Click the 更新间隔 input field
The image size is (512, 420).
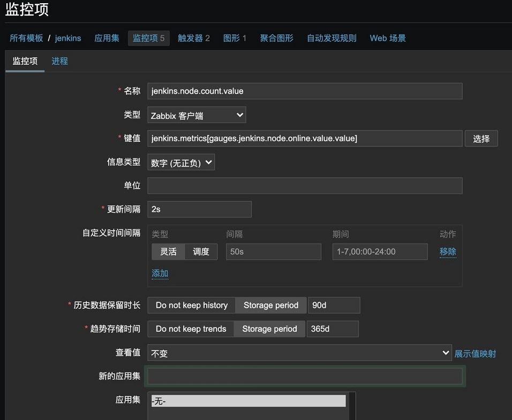(199, 209)
